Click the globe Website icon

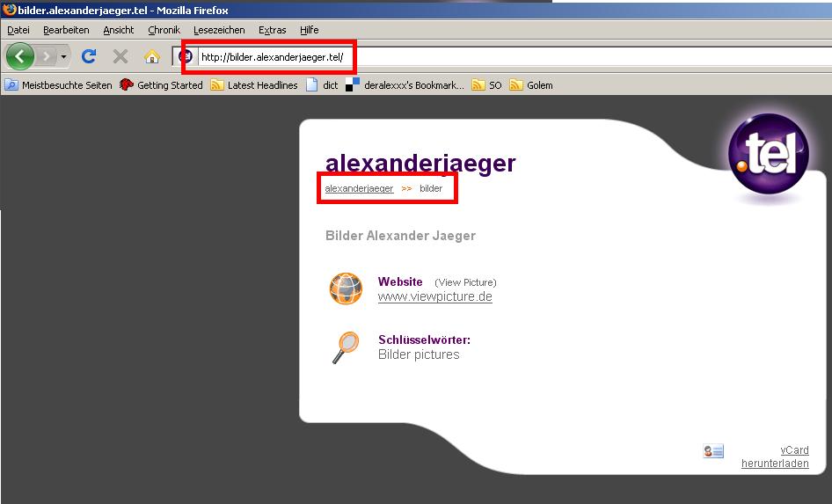tap(346, 289)
